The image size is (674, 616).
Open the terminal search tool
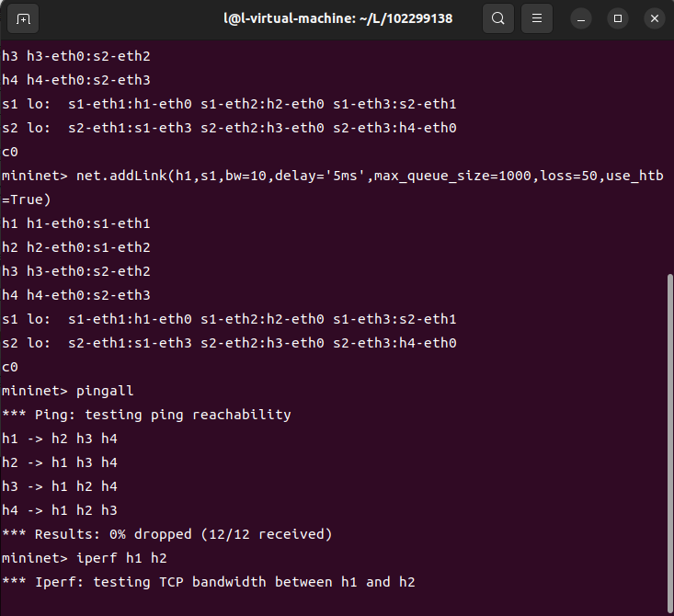497,18
